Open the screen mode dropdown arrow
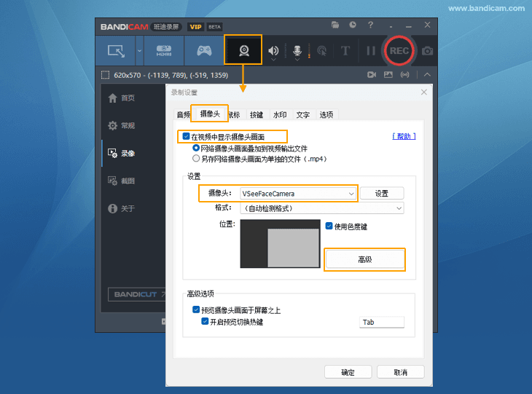This screenshot has width=532, height=394. (x=139, y=51)
